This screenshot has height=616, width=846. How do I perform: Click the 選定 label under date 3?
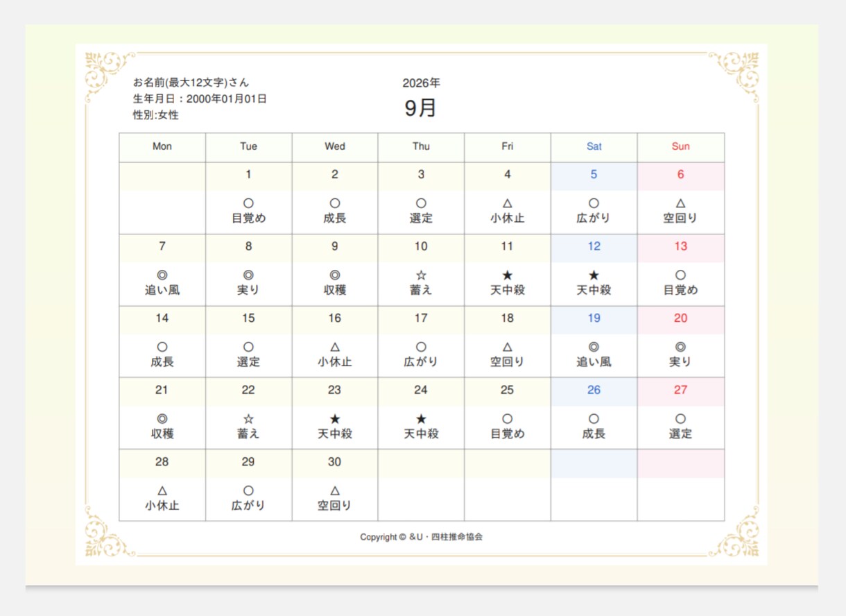click(421, 218)
